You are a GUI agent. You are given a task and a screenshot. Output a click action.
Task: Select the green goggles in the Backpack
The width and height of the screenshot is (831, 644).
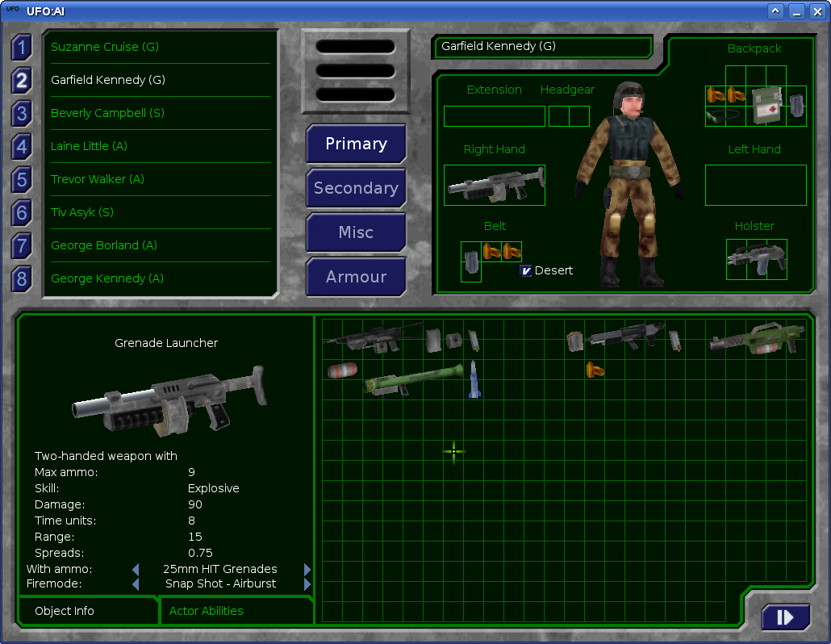click(x=721, y=115)
